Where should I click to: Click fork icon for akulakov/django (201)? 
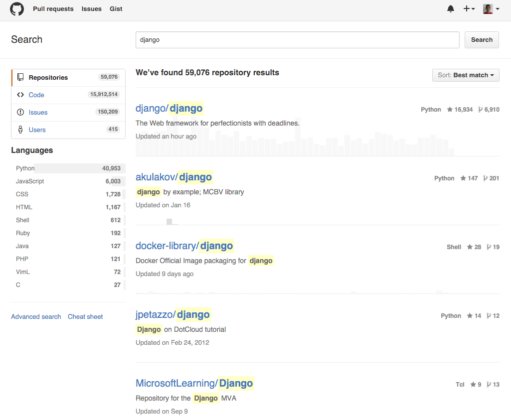click(486, 178)
